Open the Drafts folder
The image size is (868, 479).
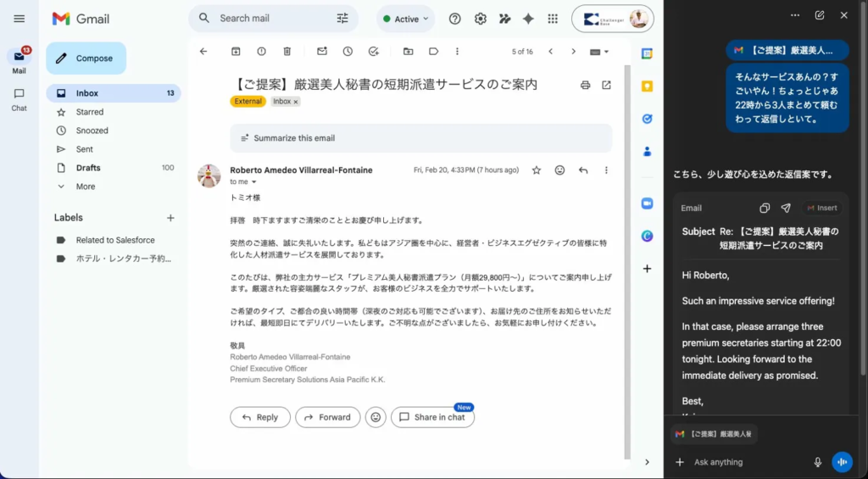click(x=88, y=168)
